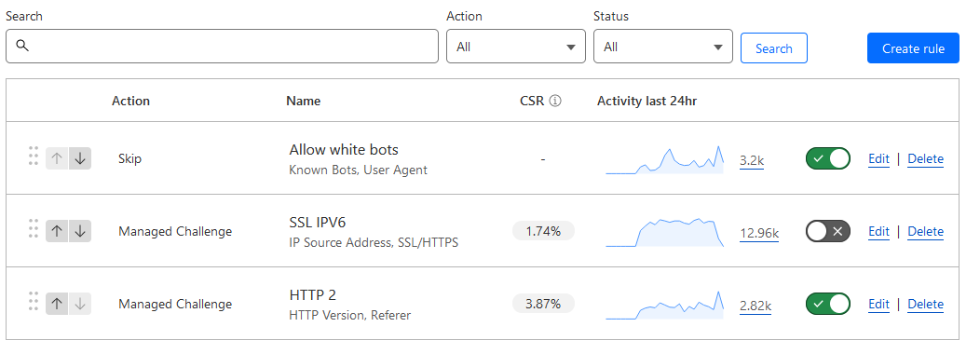Click the Create rule button

click(913, 48)
